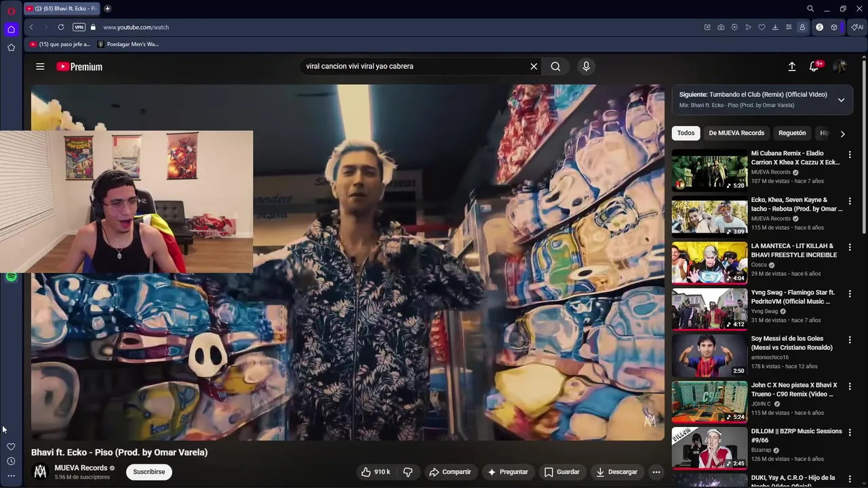This screenshot has height=488, width=868.
Task: Open the AI assistant button
Action: 857,27
